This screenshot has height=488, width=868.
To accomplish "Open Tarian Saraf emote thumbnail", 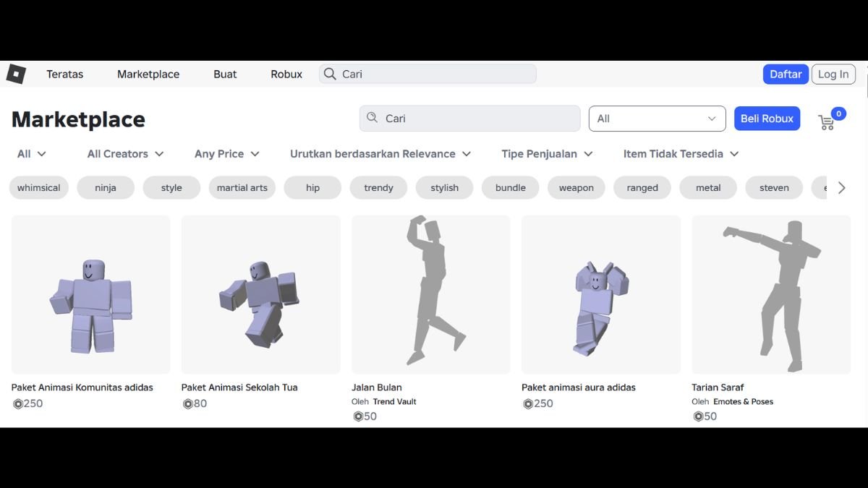I will [771, 294].
